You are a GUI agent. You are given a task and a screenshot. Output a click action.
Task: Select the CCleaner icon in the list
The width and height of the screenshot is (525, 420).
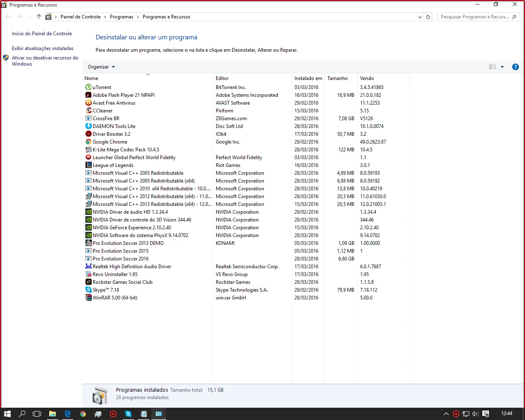pyautogui.click(x=88, y=111)
